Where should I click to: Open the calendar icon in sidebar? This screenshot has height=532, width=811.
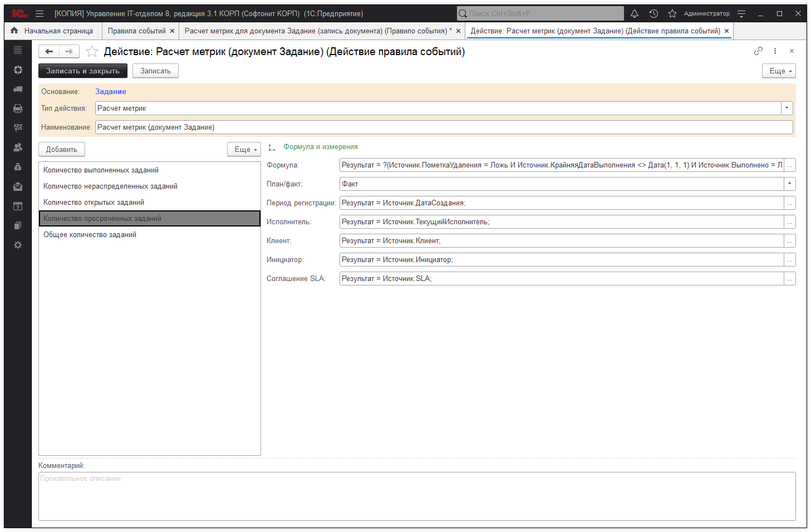point(18,206)
